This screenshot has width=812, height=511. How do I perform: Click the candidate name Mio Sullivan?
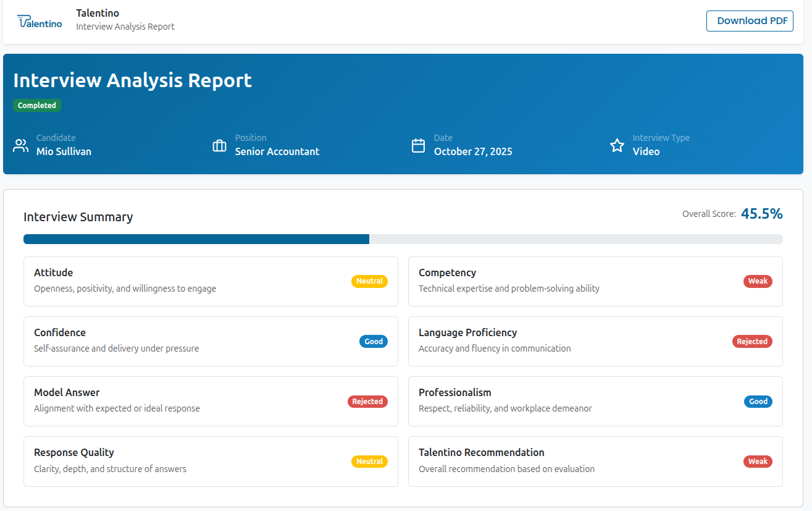tap(64, 151)
